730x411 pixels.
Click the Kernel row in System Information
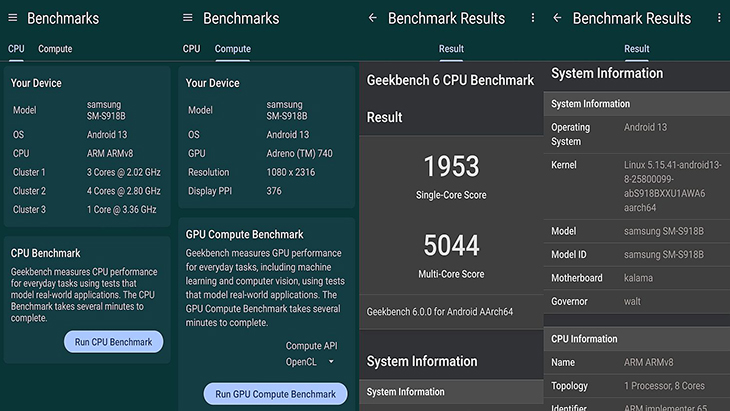pyautogui.click(x=636, y=186)
